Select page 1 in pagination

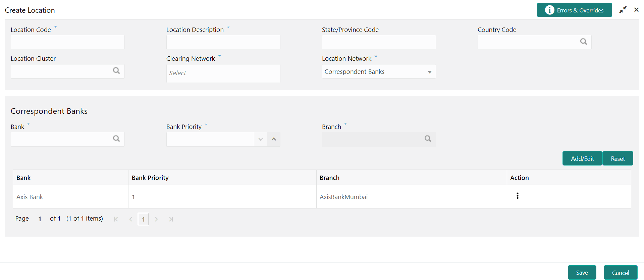143,219
